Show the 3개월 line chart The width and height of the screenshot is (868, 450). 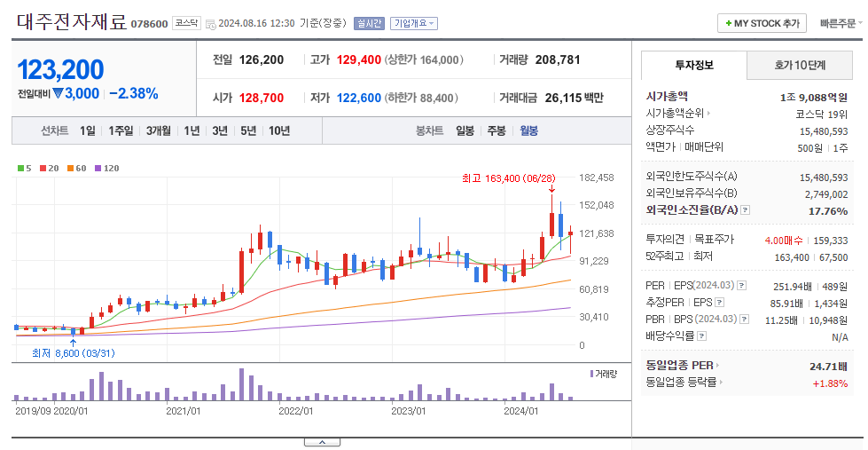pos(159,130)
